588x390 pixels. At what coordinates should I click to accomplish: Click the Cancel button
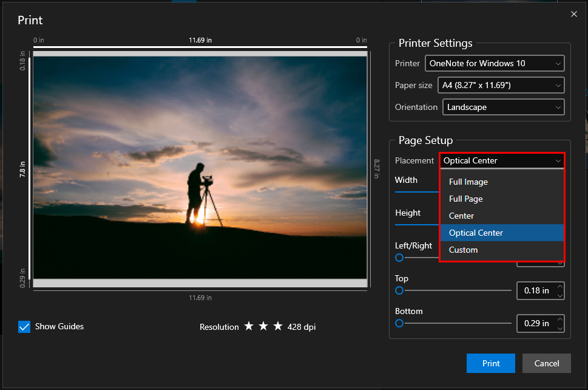tap(546, 363)
